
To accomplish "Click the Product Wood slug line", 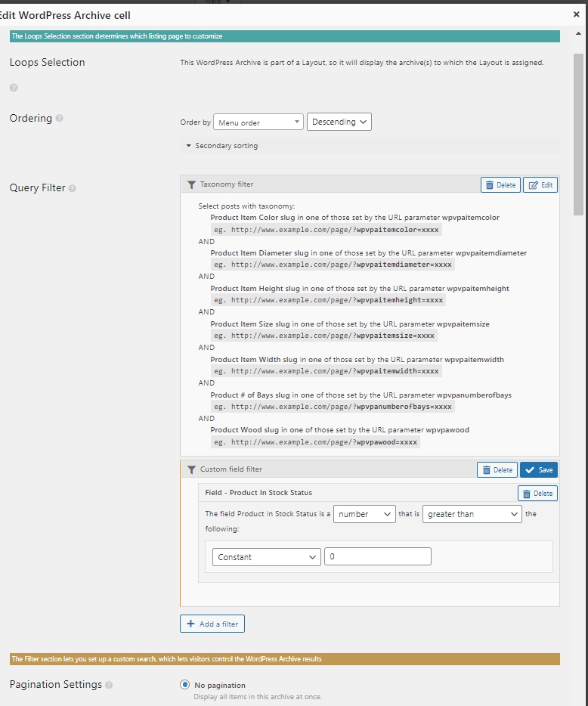I will tap(339, 430).
